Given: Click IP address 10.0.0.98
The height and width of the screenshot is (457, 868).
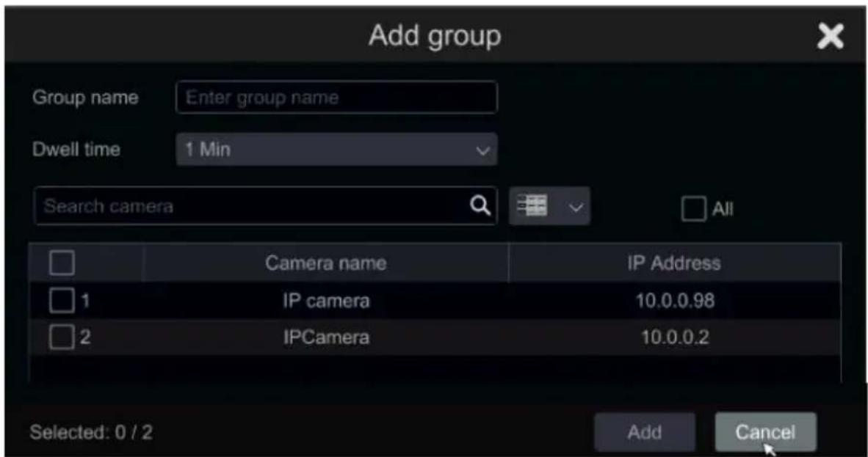Looking at the screenshot, I should click(675, 301).
